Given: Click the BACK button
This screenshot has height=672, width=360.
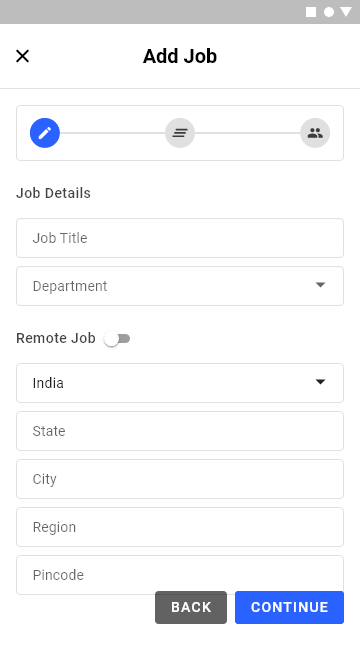Looking at the screenshot, I should tap(191, 607).
